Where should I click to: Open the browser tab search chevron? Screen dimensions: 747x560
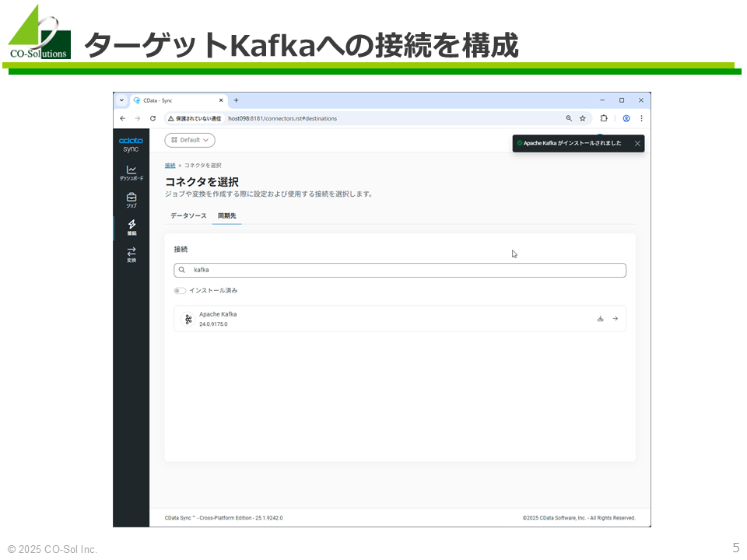tap(122, 100)
